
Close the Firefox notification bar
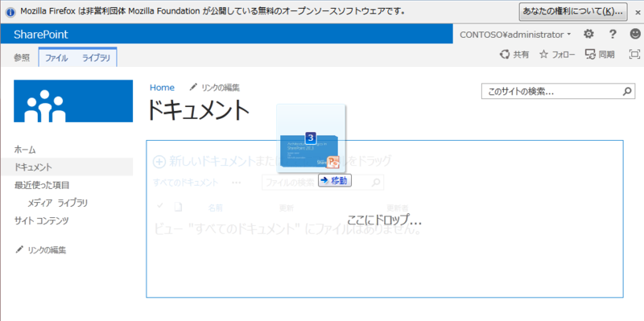[x=638, y=12]
